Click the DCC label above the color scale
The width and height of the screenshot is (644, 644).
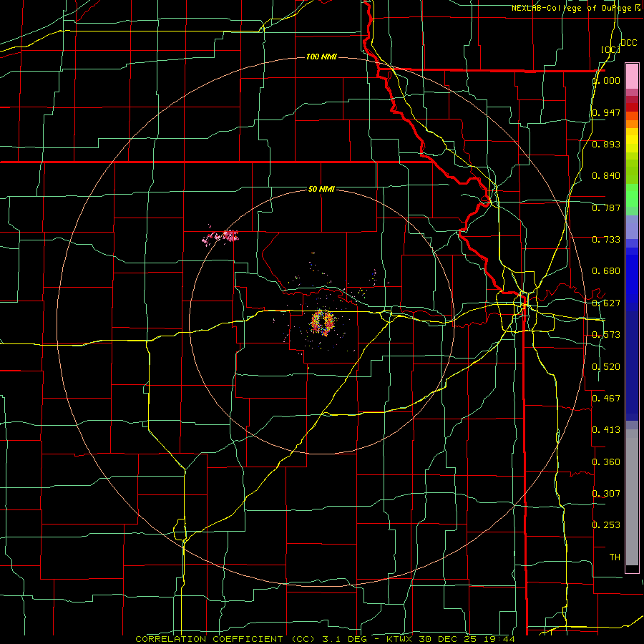pos(628,43)
